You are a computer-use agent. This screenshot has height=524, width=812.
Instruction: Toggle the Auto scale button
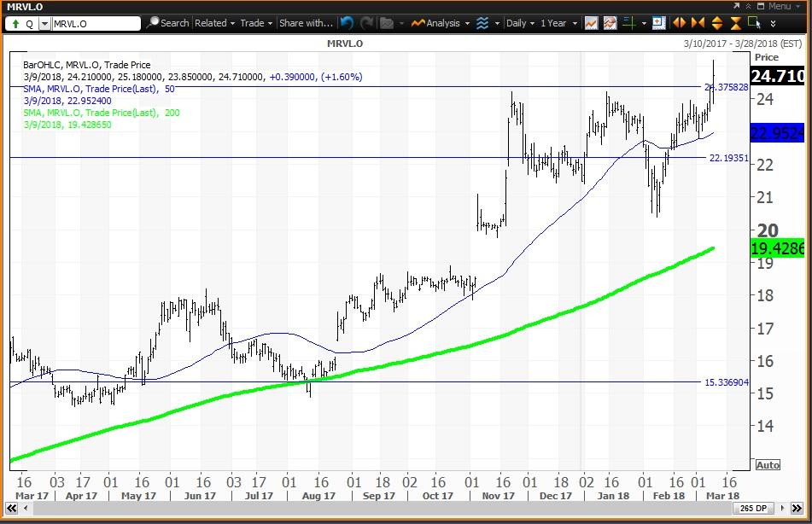[768, 465]
